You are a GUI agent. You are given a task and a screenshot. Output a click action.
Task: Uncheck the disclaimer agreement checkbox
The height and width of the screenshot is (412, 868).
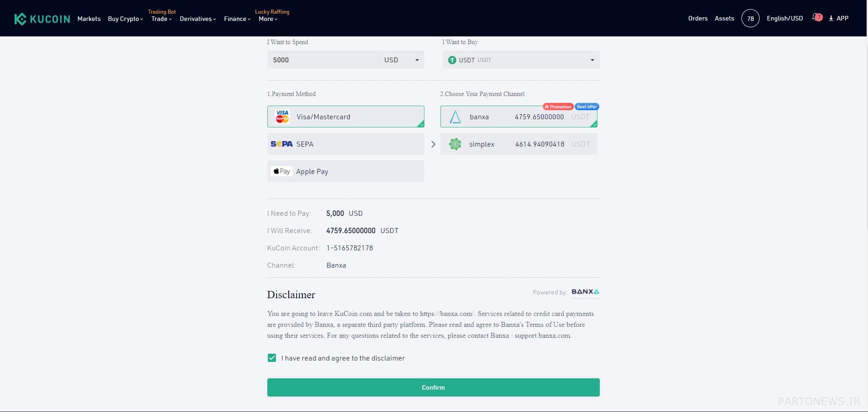272,358
